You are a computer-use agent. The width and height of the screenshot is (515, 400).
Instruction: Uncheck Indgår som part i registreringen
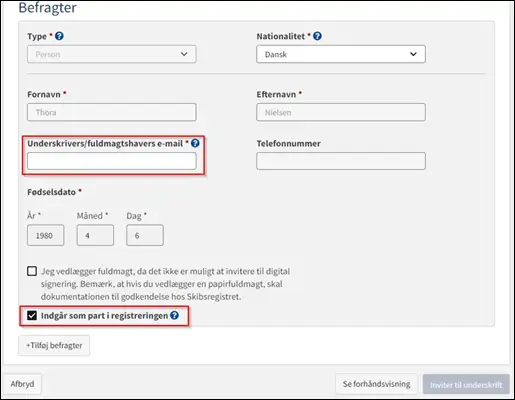pos(32,315)
